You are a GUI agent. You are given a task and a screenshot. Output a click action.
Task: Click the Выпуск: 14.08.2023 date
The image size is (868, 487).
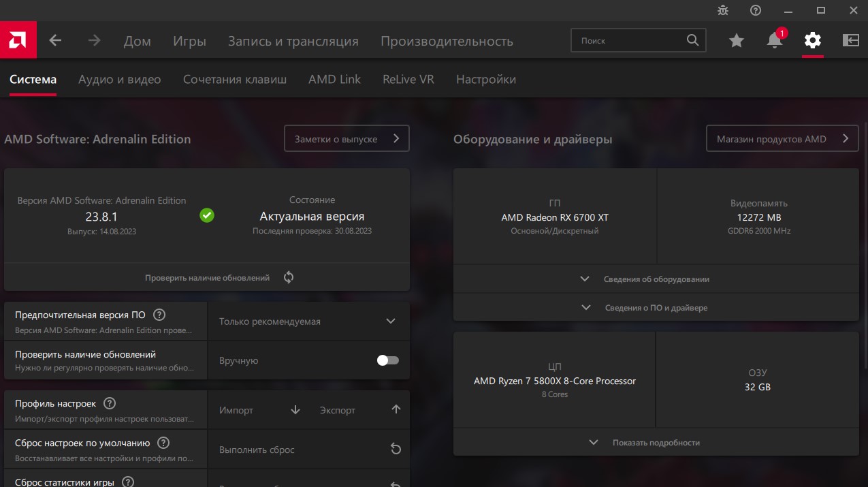(101, 232)
